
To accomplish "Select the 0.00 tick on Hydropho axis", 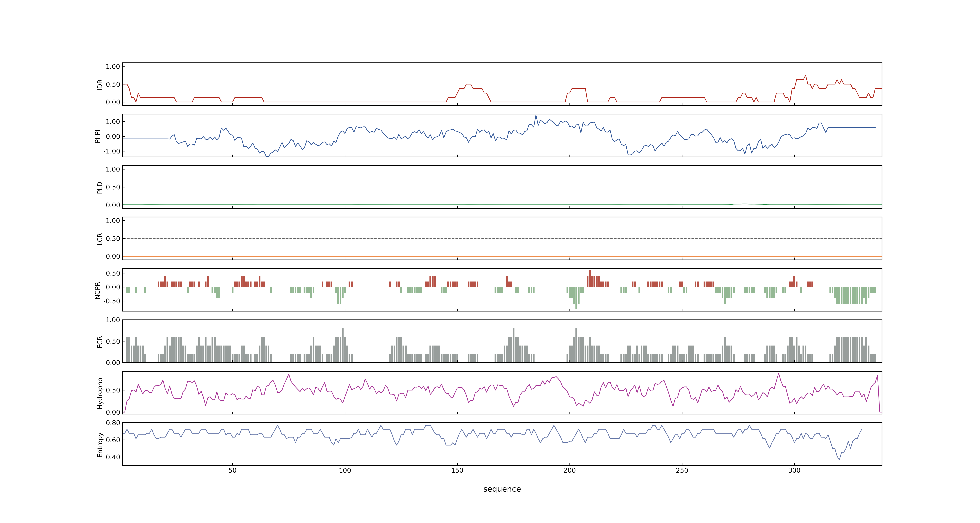I will tap(113, 412).
